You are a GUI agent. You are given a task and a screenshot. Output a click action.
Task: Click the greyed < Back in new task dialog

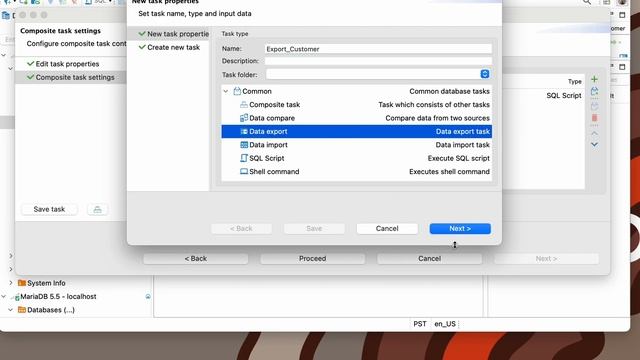click(241, 229)
